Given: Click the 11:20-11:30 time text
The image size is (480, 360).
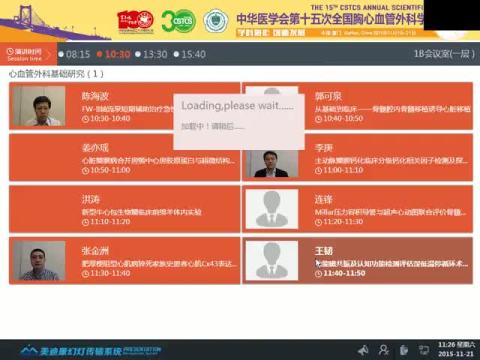Looking at the screenshot, I should click(x=343, y=222).
